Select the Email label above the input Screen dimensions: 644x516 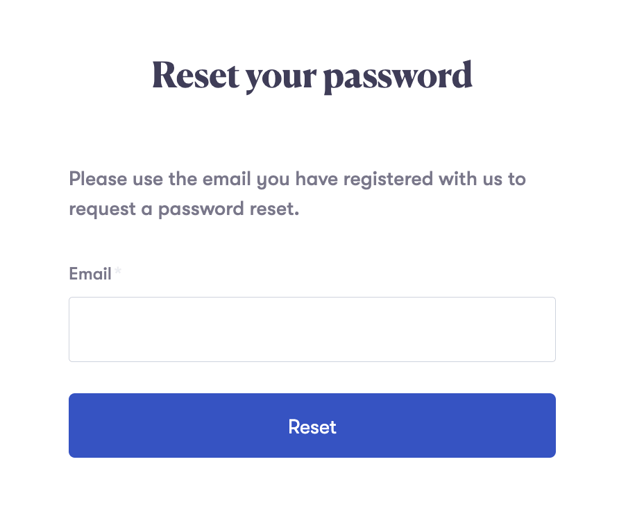click(x=90, y=274)
